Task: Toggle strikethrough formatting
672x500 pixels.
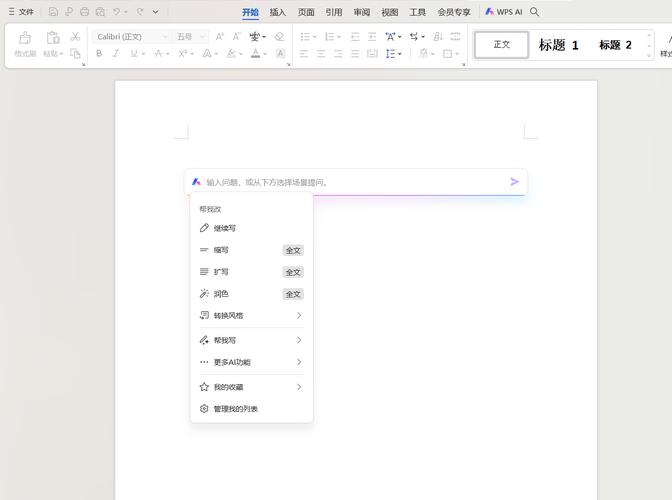Action: [x=159, y=54]
